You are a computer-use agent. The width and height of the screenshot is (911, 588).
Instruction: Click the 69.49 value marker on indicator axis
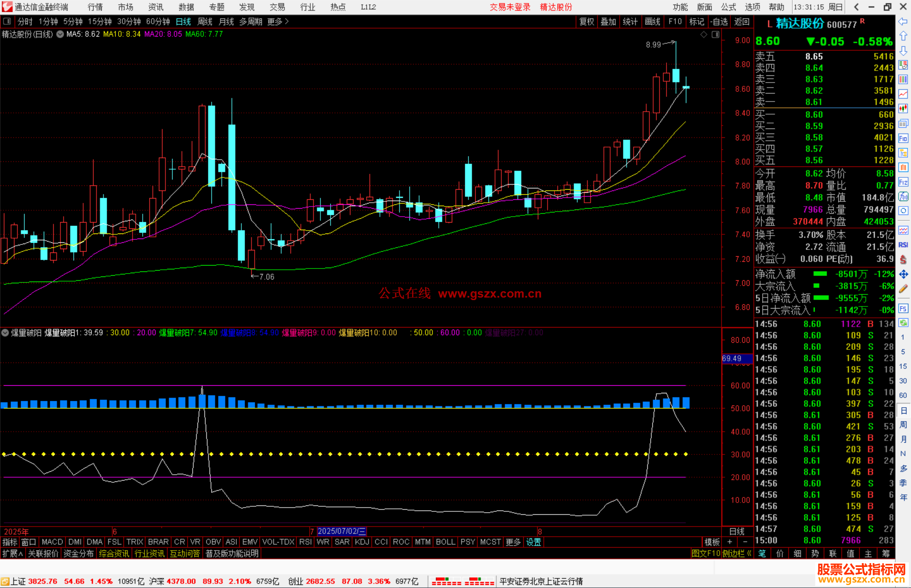[x=737, y=358]
